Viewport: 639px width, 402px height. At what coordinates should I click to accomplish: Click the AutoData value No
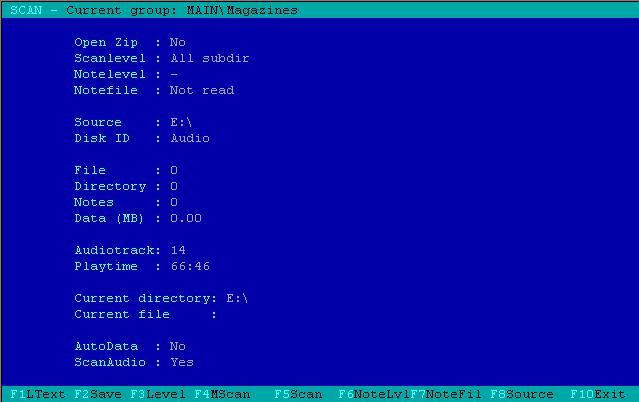tap(178, 347)
